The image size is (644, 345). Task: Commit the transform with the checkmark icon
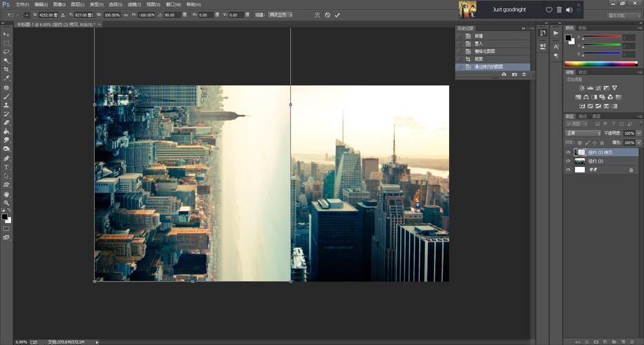[337, 14]
